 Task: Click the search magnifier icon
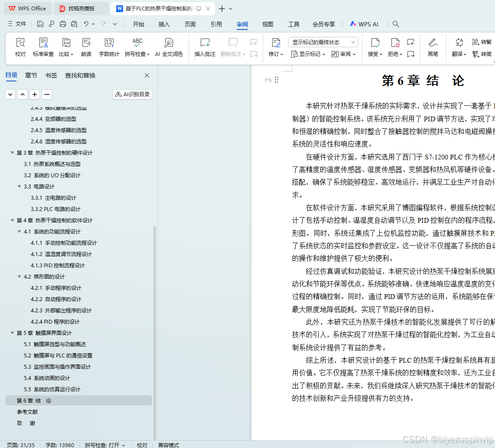396,24
